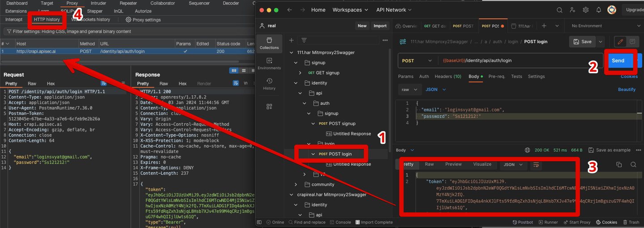Screen dimensions: 644x228
Task: Click Save as example
Action: pyautogui.click(x=609, y=150)
